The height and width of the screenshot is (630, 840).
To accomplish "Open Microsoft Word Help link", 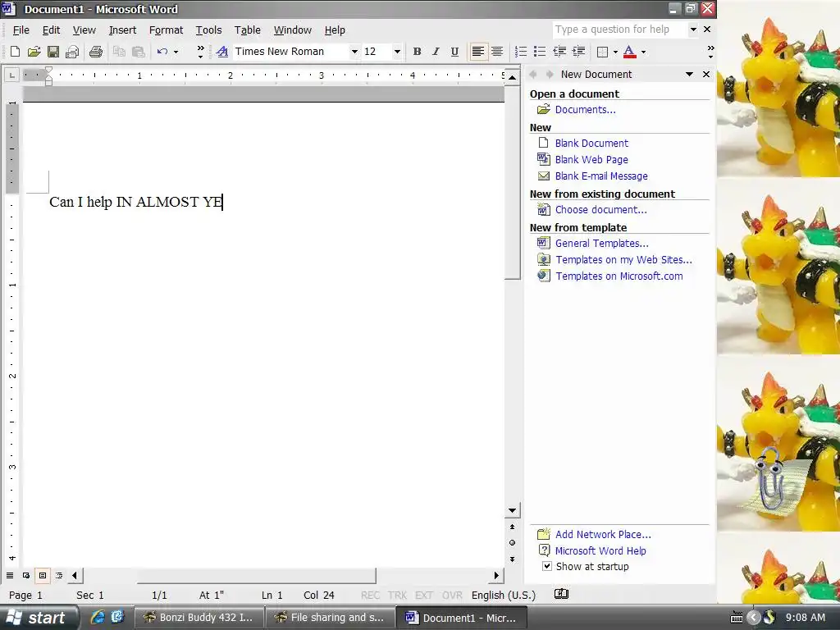I will [600, 550].
